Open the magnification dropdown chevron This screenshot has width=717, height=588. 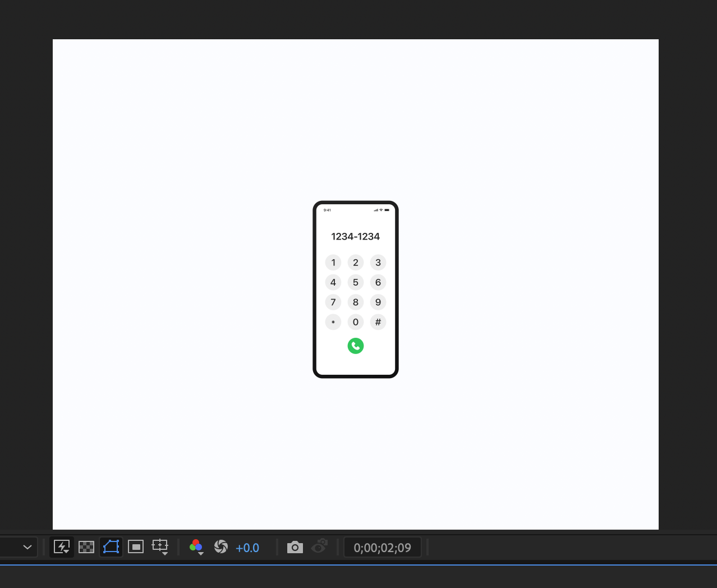(x=27, y=547)
